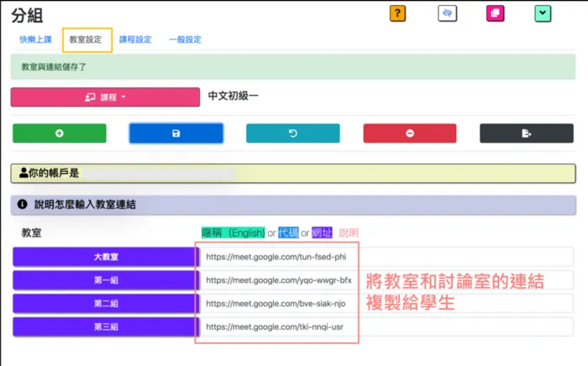588x366 pixels.
Task: Click the 第三組 button
Action: pos(106,327)
